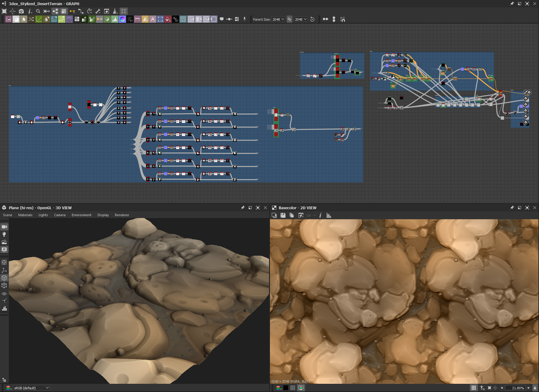This screenshot has height=392, width=539.
Task: Show the histogram in the 2D view
Action: point(329,215)
